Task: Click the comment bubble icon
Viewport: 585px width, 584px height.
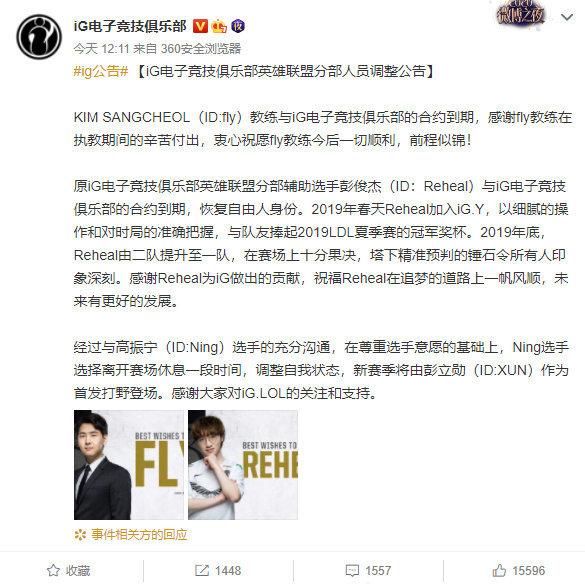Action: tap(352, 571)
